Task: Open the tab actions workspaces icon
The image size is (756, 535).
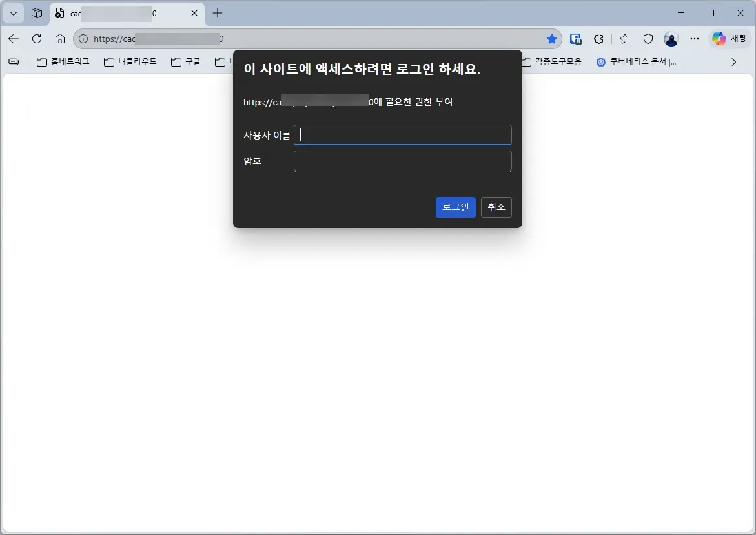Action: click(x=37, y=13)
